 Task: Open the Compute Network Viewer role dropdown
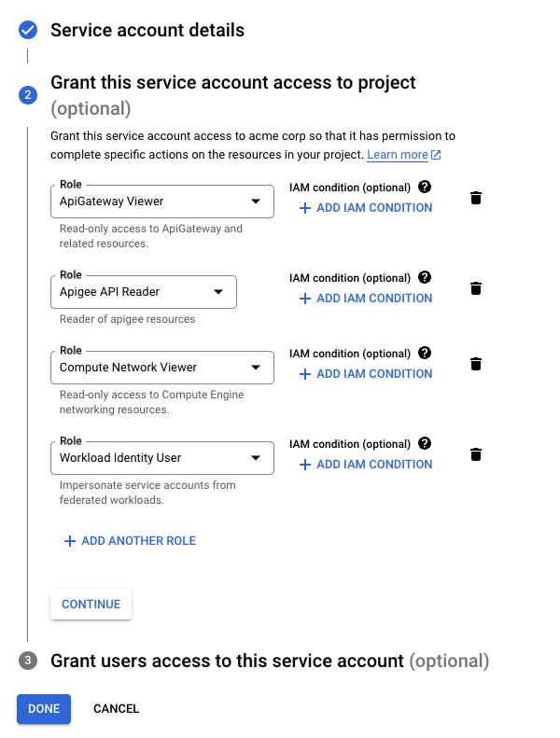click(161, 368)
